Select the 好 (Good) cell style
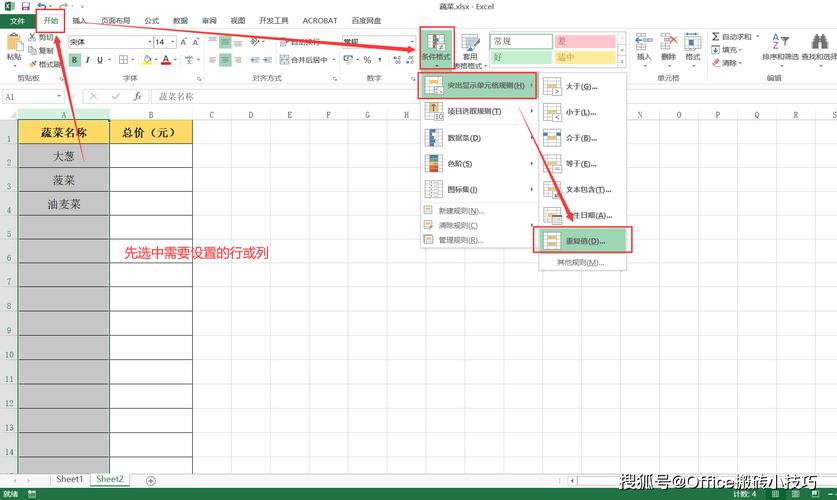The image size is (837, 500). coord(521,57)
